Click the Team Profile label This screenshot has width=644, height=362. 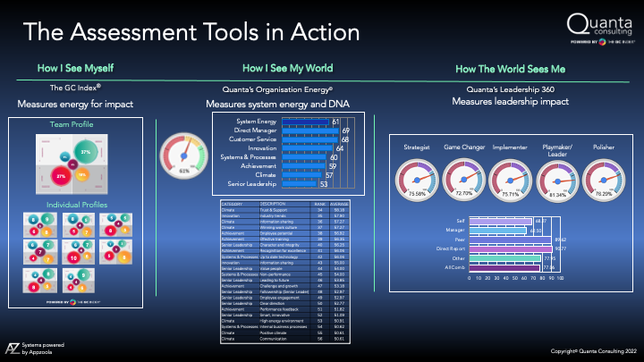pos(72,124)
